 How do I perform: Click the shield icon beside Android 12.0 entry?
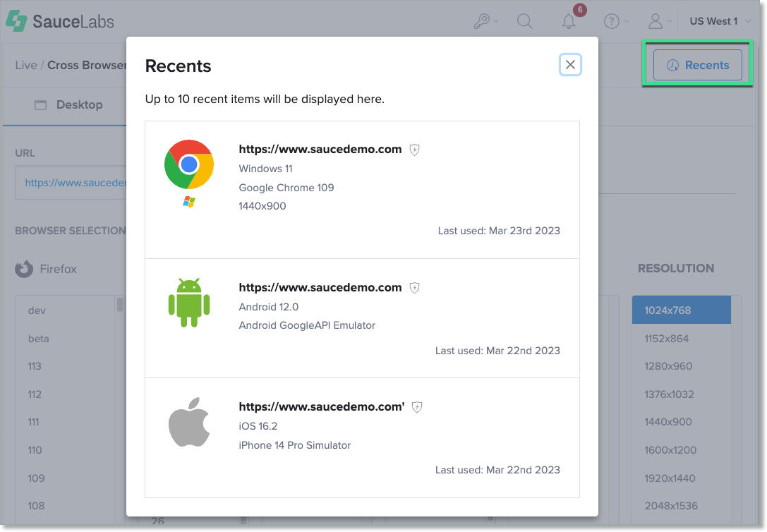click(x=415, y=288)
